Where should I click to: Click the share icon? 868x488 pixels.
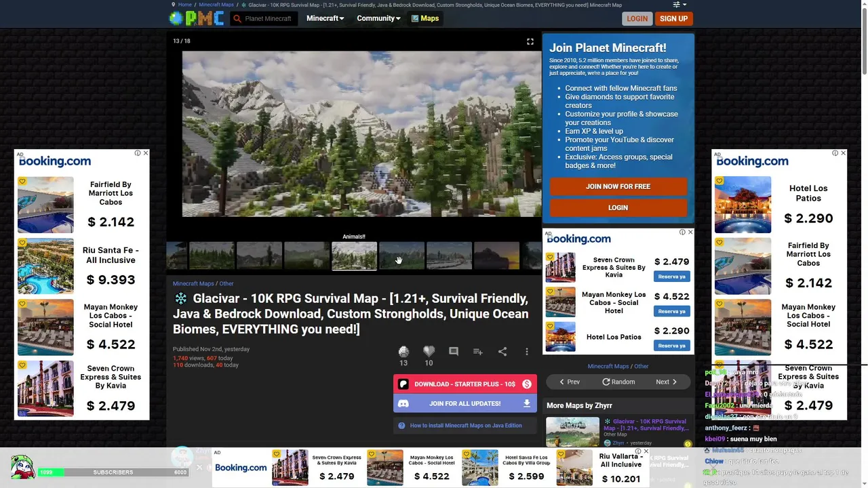[502, 351]
